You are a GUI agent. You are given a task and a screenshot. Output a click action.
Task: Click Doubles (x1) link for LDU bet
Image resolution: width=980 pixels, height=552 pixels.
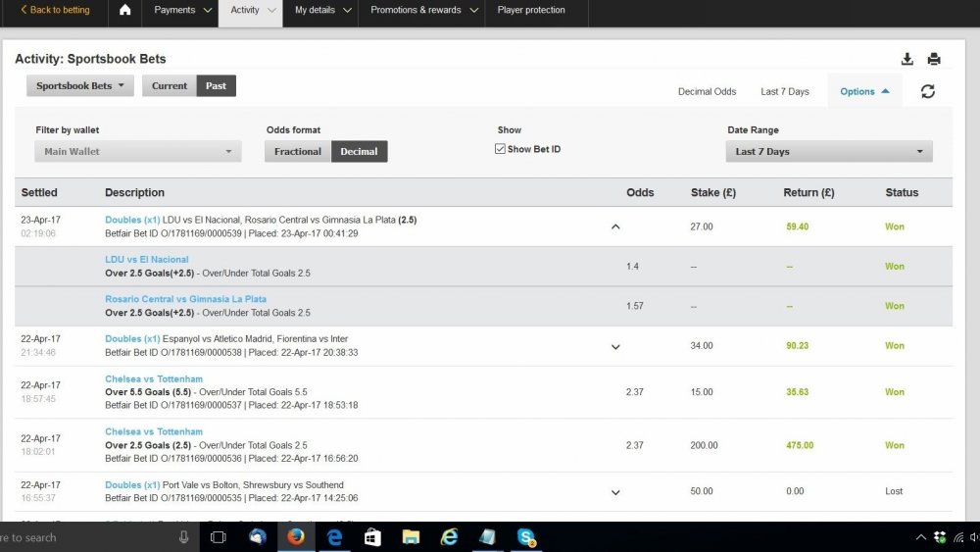pyautogui.click(x=132, y=220)
